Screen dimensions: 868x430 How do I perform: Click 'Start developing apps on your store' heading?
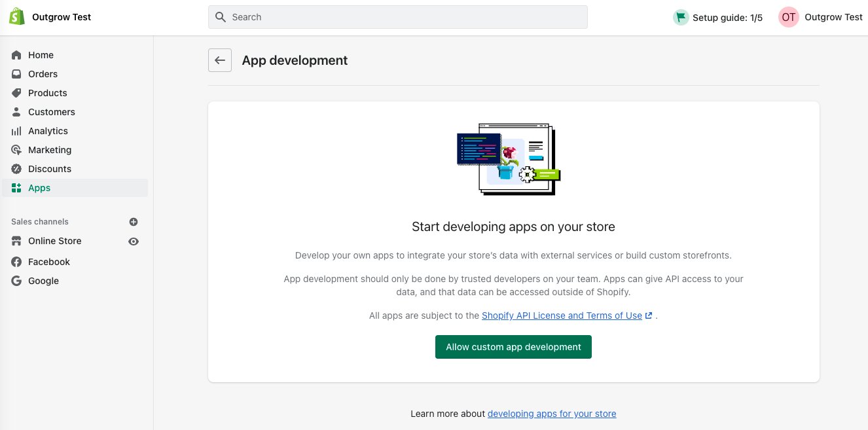[x=513, y=227]
